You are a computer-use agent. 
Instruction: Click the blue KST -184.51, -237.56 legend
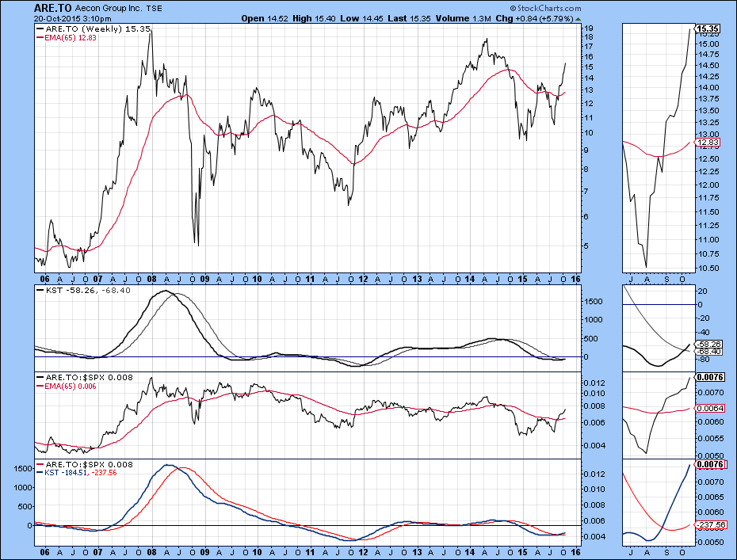click(x=77, y=473)
